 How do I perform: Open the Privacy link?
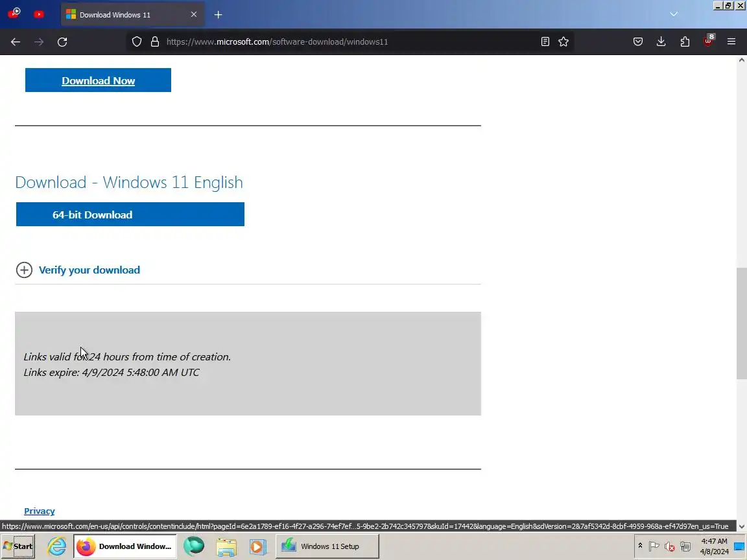[40, 511]
